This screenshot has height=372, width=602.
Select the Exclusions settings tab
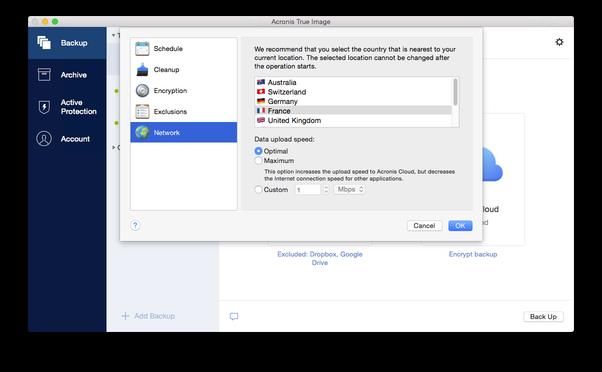pos(184,111)
